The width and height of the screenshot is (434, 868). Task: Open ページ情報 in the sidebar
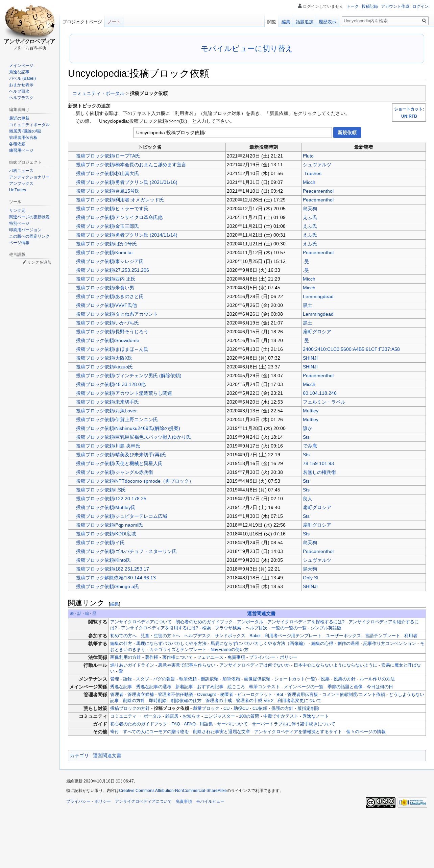click(x=19, y=243)
